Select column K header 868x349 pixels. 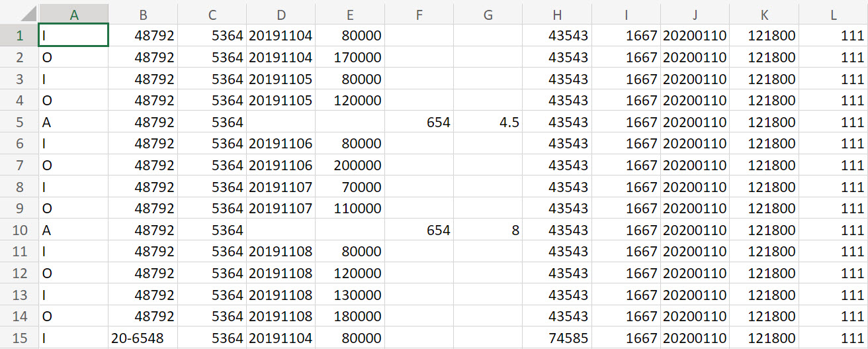click(764, 15)
